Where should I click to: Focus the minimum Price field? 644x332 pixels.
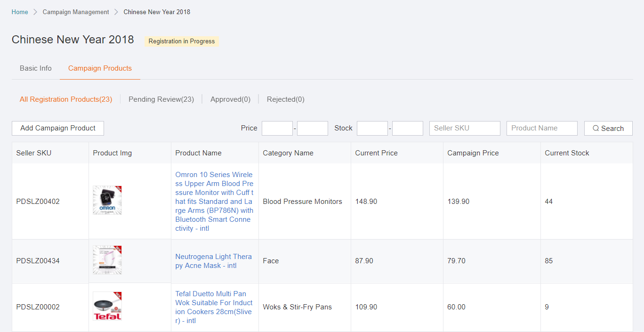pyautogui.click(x=277, y=128)
